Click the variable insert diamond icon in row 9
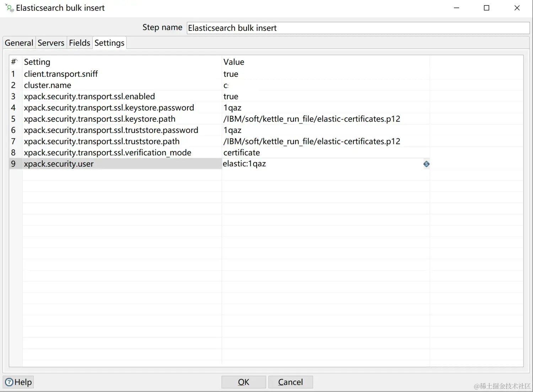533x392 pixels. pos(426,164)
